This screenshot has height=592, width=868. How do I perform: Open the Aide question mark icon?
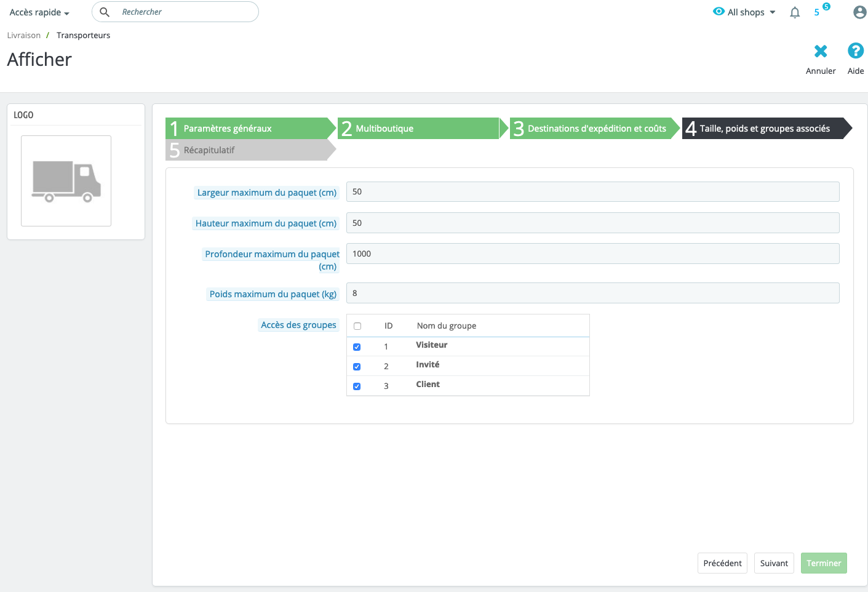[855, 51]
